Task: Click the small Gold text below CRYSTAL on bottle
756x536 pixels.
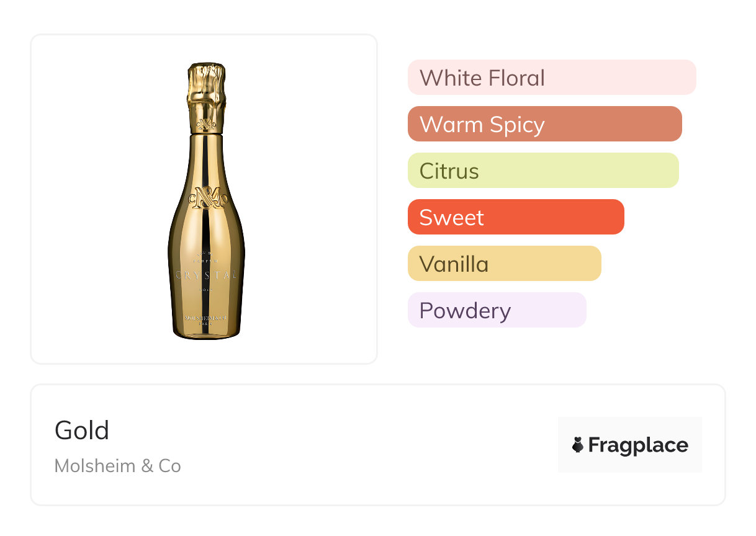Action: [207, 290]
